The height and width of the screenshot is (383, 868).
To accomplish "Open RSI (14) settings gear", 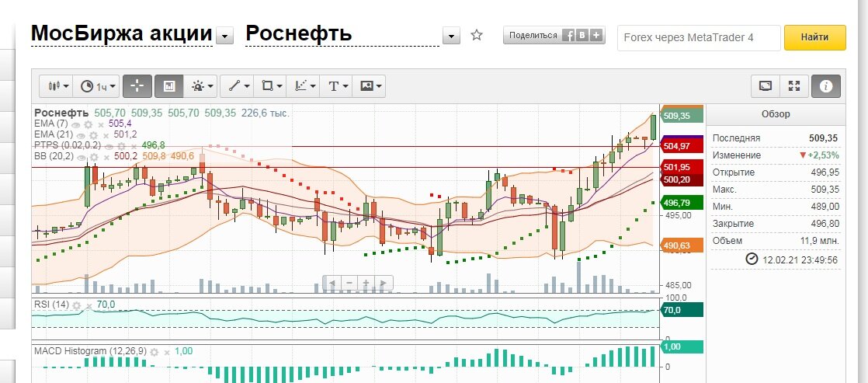I will 76,305.
